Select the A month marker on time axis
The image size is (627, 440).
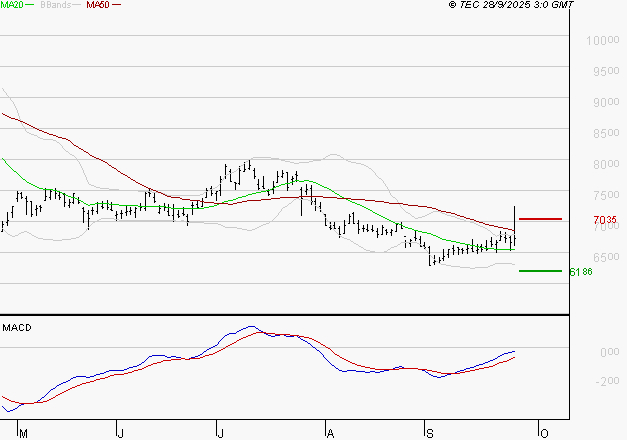pos(329,433)
